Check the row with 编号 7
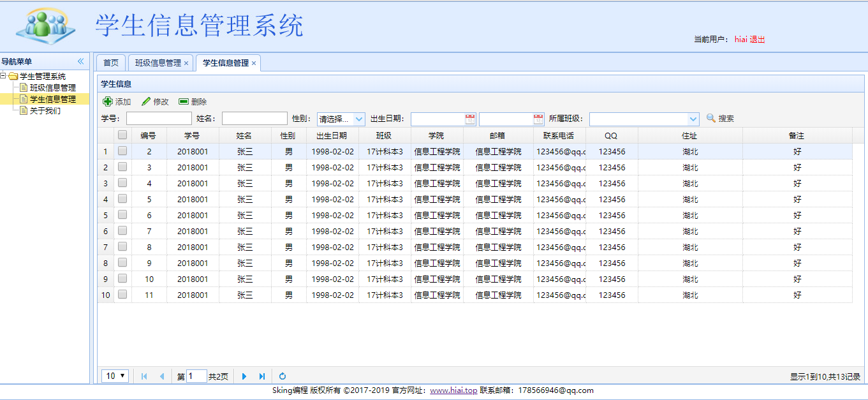Image resolution: width=868 pixels, height=400 pixels. pos(122,231)
